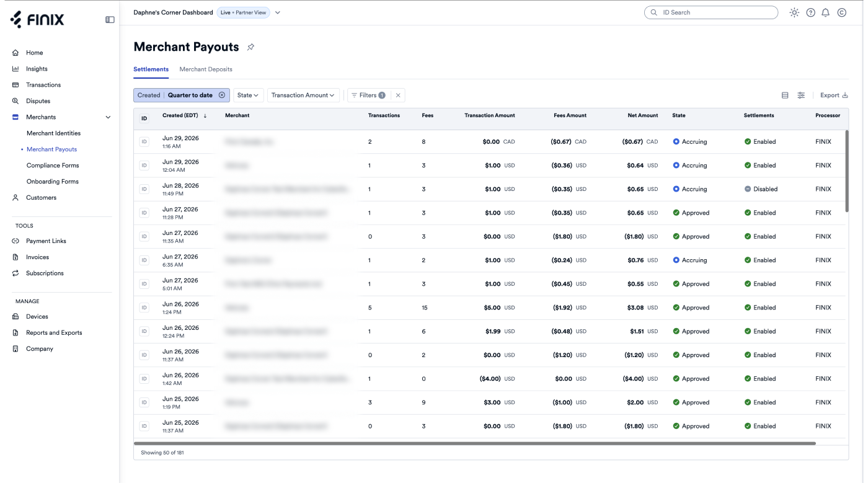Screen dimensions: 868x483
Task: Switch table density view icon
Action: click(x=785, y=95)
